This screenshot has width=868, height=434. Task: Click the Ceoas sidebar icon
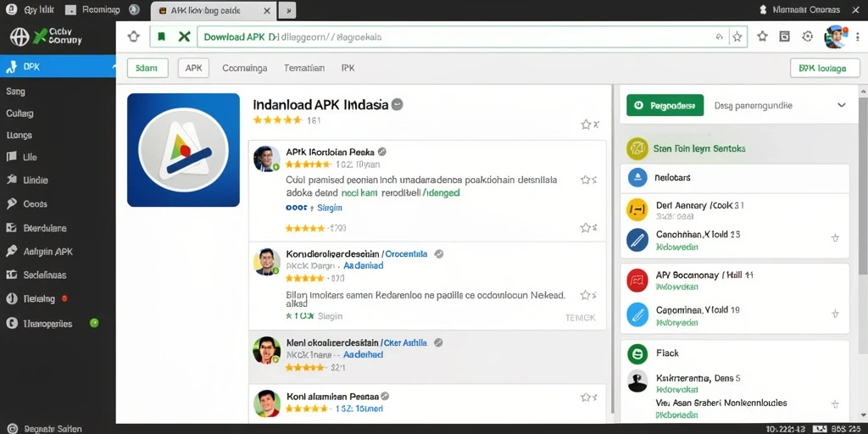11,203
